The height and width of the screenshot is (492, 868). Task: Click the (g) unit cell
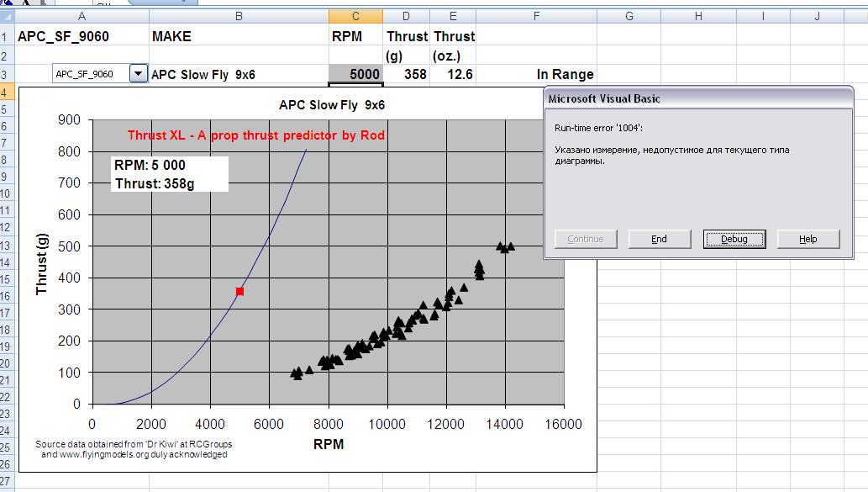(407, 56)
